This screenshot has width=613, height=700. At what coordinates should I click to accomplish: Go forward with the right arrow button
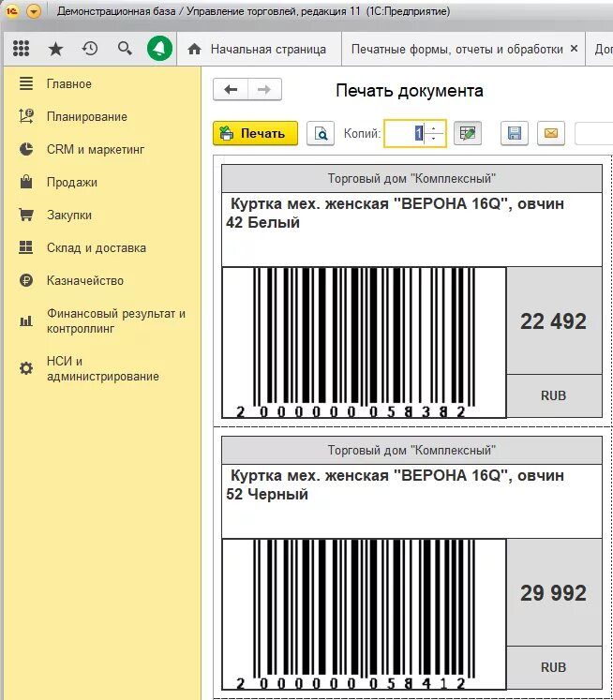pos(264,90)
